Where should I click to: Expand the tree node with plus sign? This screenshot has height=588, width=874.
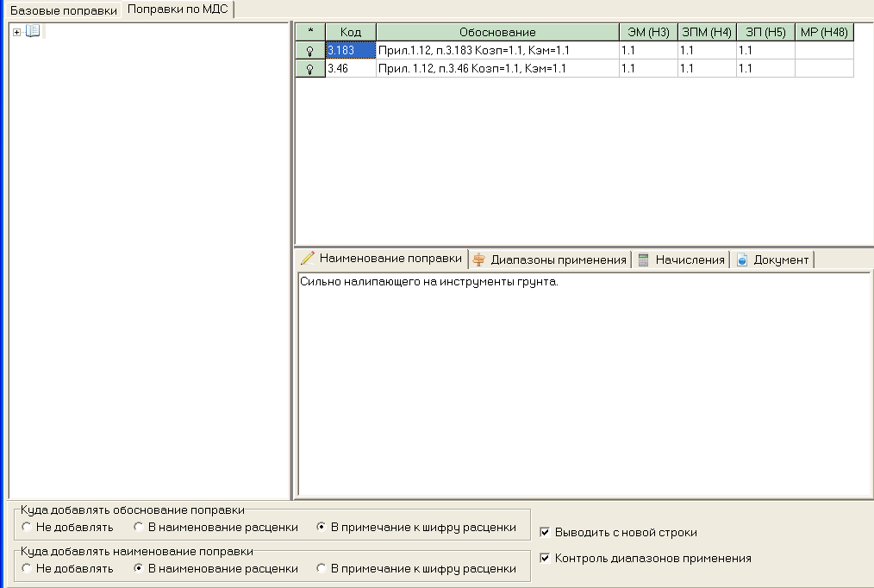pyautogui.click(x=16, y=32)
